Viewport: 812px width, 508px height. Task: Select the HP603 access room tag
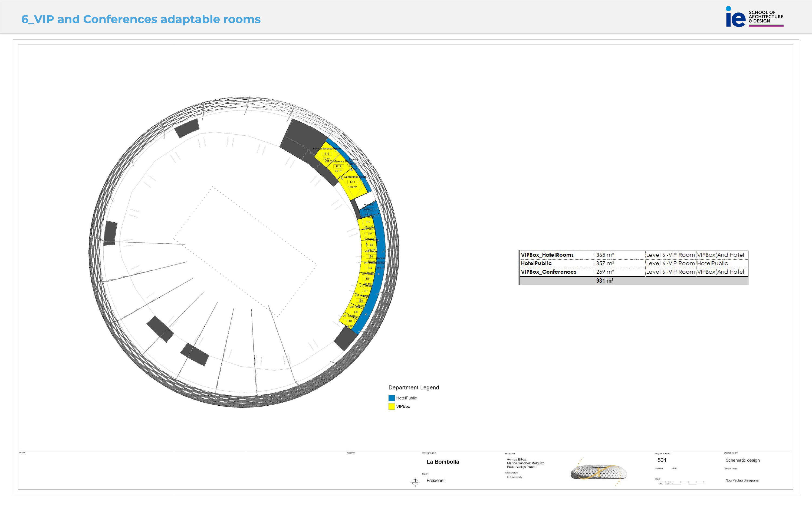(381, 263)
